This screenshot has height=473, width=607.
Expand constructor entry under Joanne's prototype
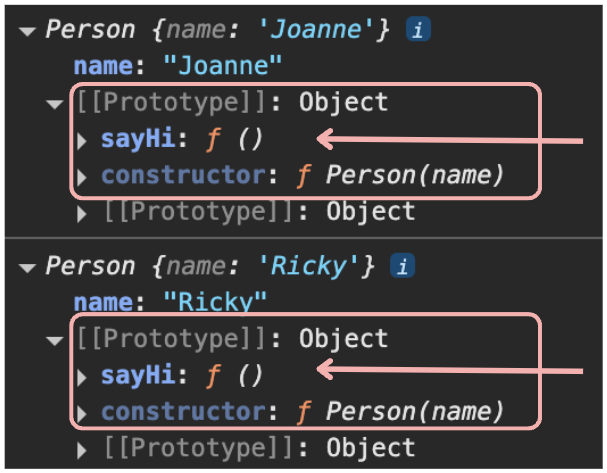tap(82, 177)
